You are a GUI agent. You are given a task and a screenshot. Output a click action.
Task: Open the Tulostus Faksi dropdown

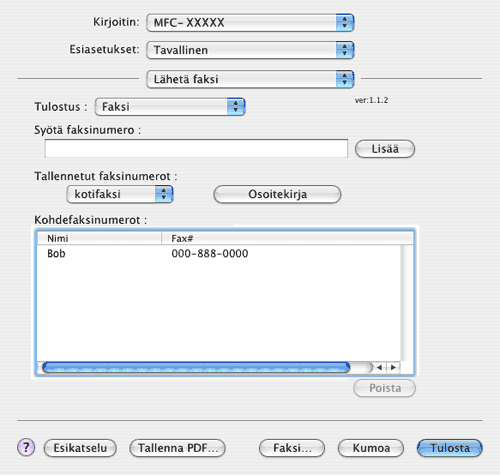(x=170, y=107)
